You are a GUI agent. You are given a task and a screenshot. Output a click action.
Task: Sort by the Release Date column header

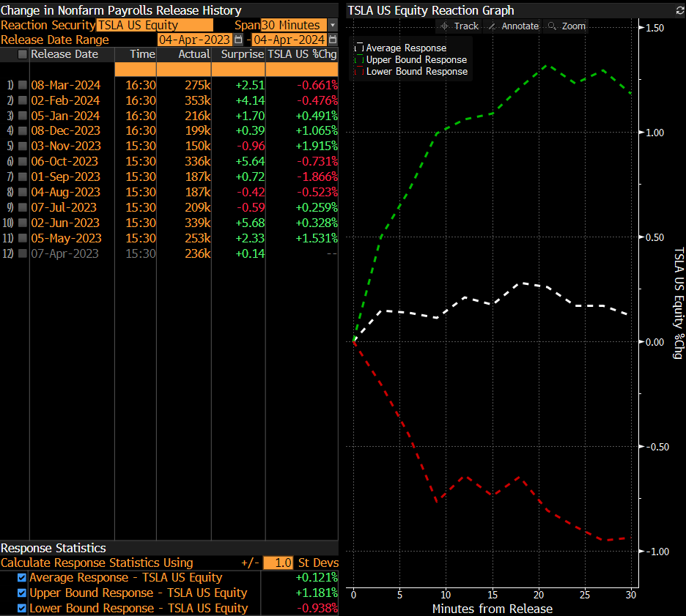pos(64,54)
